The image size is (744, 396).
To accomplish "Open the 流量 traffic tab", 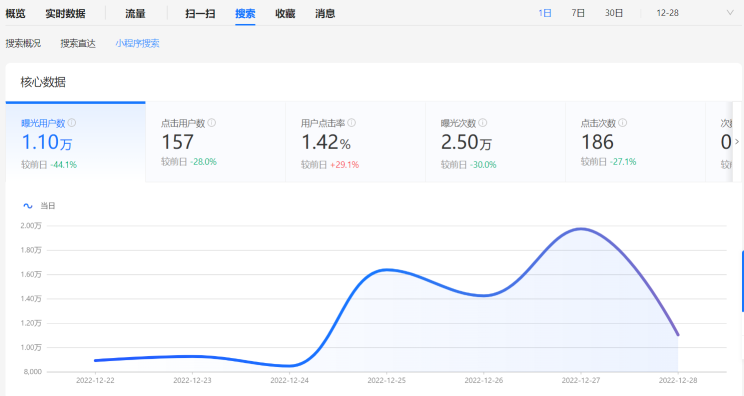I will click(135, 14).
